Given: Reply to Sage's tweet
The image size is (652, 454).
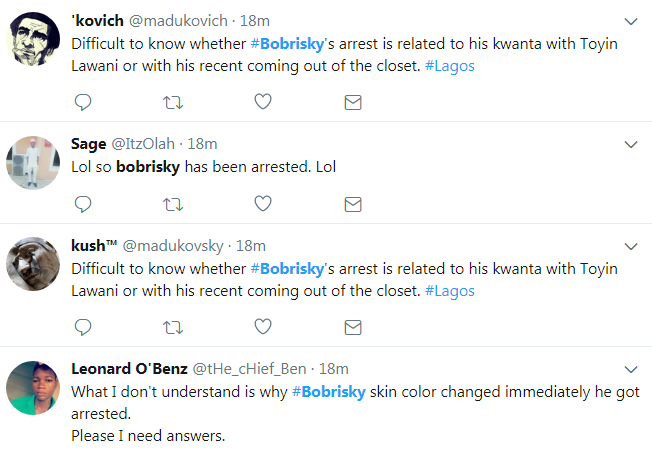Looking at the screenshot, I should [84, 203].
